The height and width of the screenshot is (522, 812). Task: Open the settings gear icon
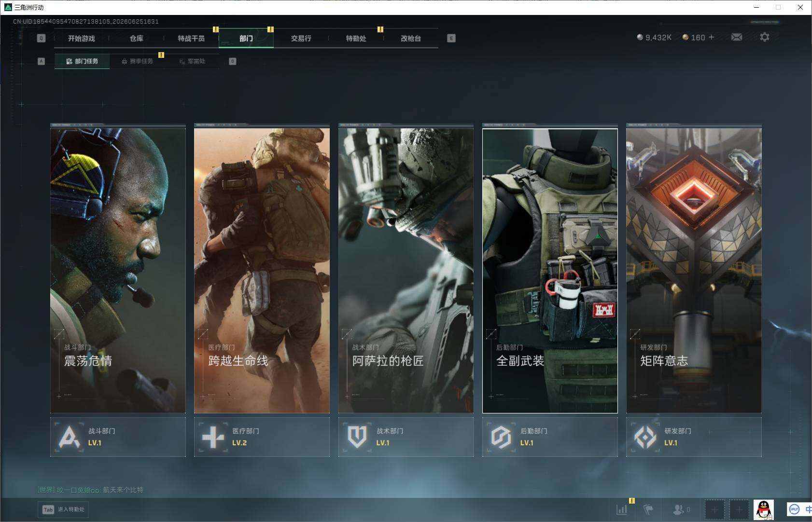(765, 37)
